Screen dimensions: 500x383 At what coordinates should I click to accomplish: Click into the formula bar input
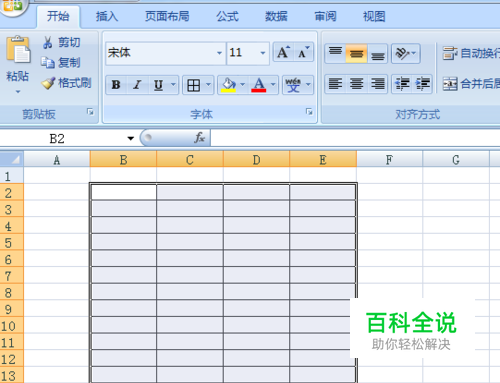coord(355,138)
